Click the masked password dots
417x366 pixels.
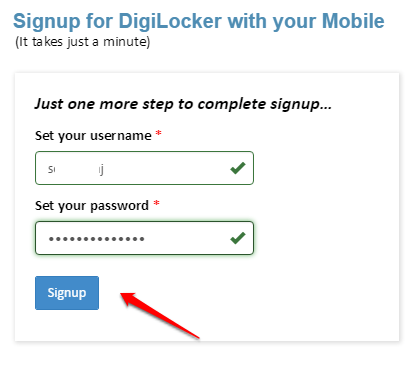[x=96, y=239]
